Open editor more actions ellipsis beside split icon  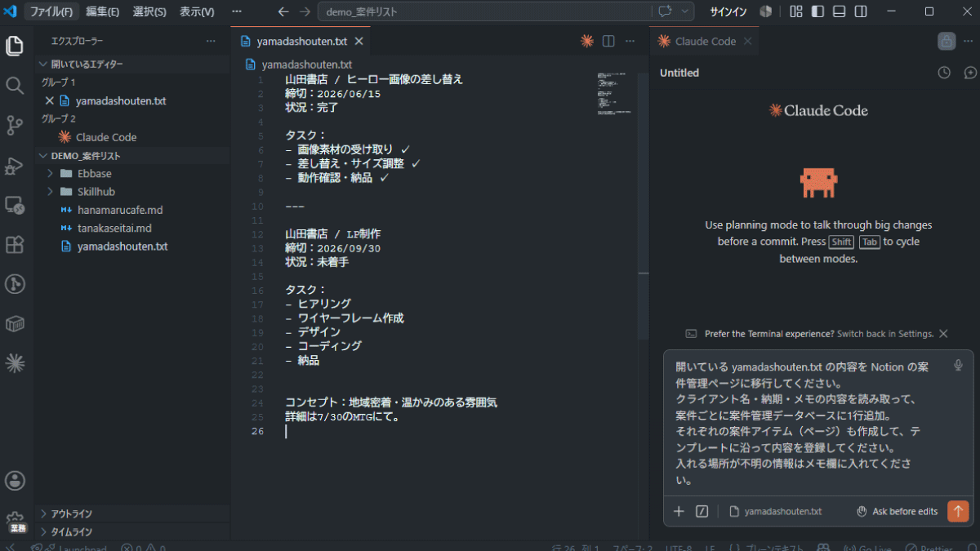(630, 41)
